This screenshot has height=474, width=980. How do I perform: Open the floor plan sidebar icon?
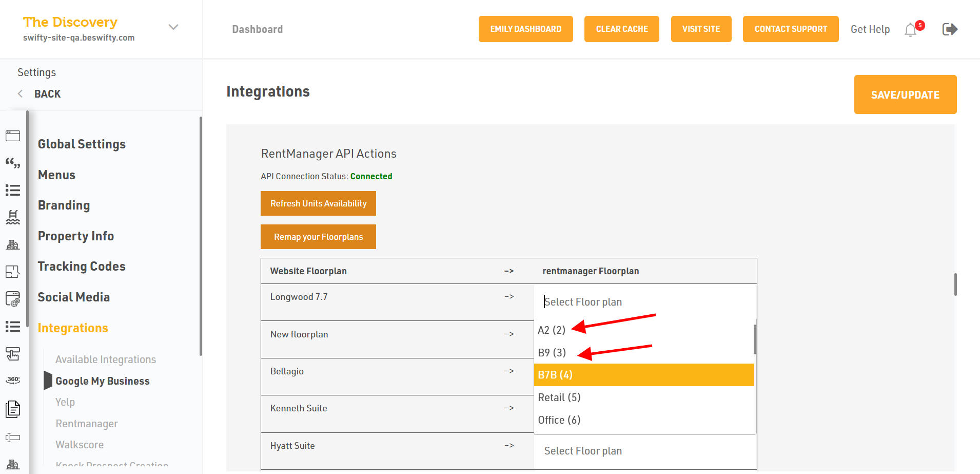point(13,272)
